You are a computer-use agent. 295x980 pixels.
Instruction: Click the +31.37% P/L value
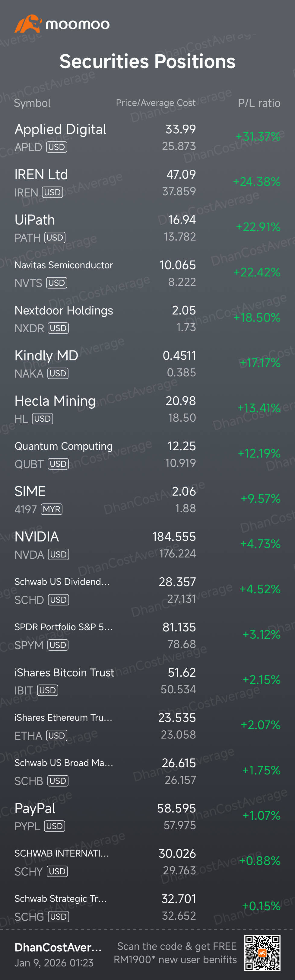tap(258, 136)
